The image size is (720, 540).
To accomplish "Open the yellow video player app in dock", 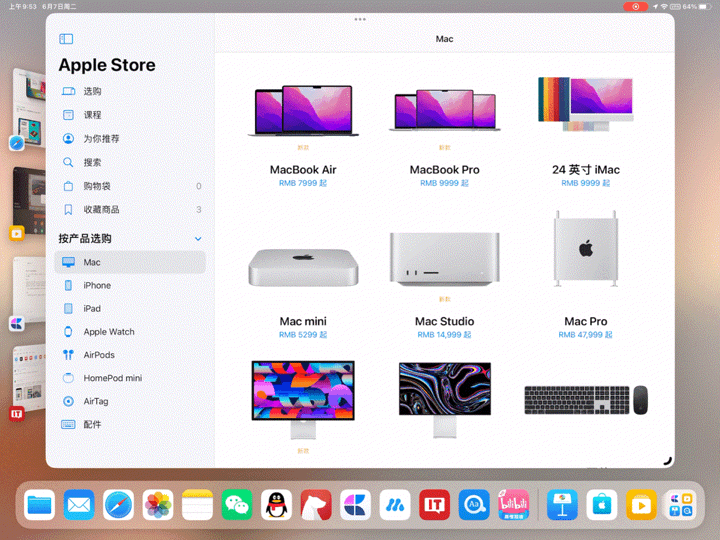I will (641, 505).
